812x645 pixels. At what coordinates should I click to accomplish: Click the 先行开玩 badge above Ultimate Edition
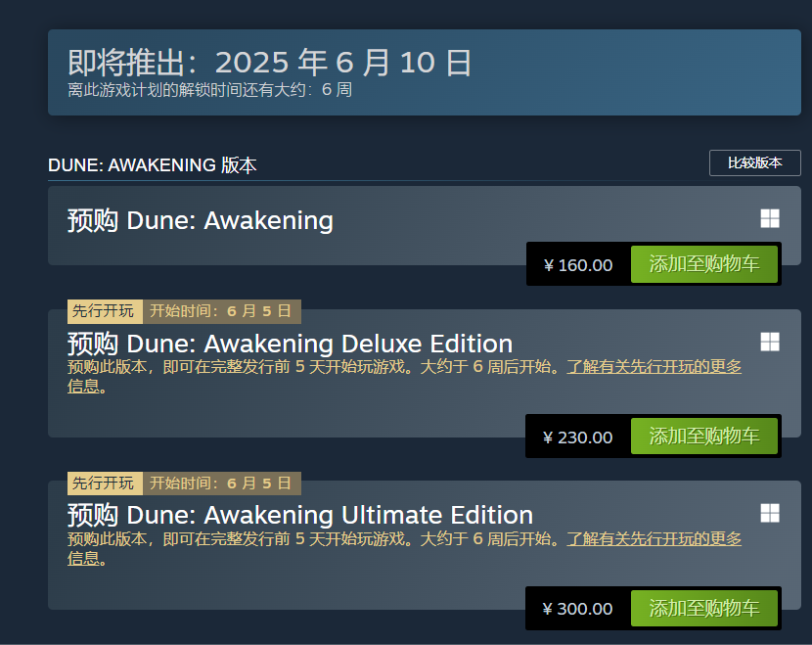104,484
